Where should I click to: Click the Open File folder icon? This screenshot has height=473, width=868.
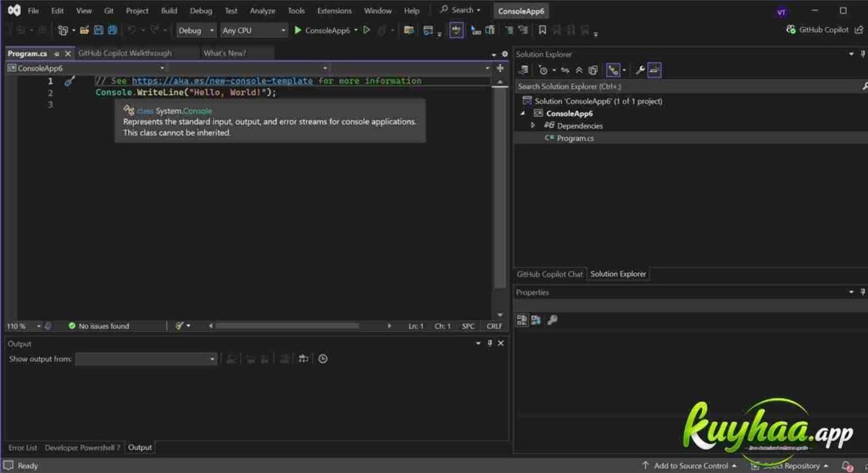click(x=84, y=31)
